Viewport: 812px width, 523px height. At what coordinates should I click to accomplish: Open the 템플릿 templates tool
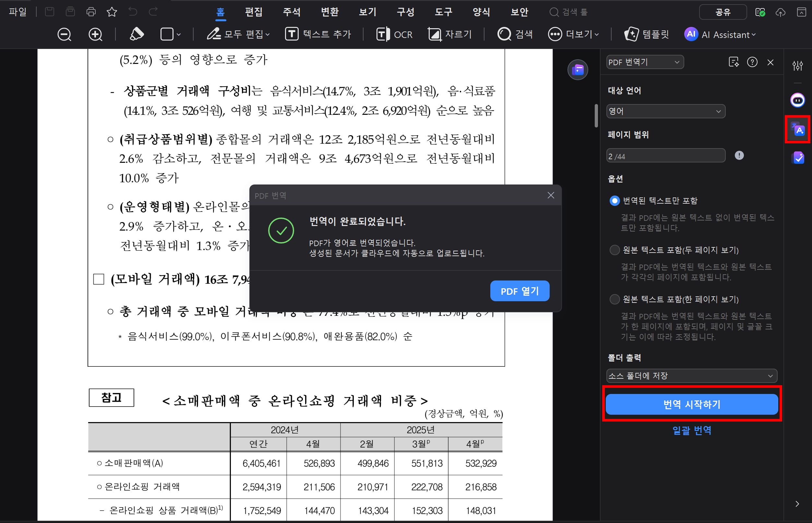tap(647, 34)
